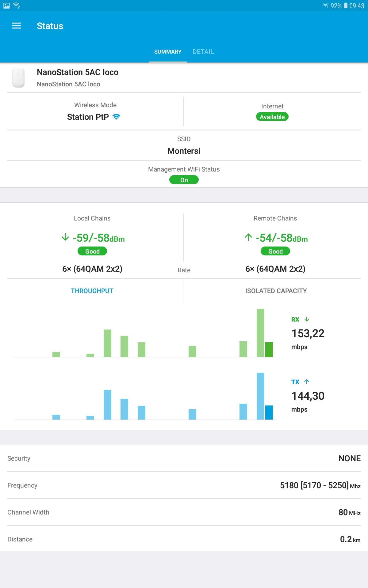Show the THROUGHPUT graph view
This screenshot has height=588, width=368.
click(92, 291)
